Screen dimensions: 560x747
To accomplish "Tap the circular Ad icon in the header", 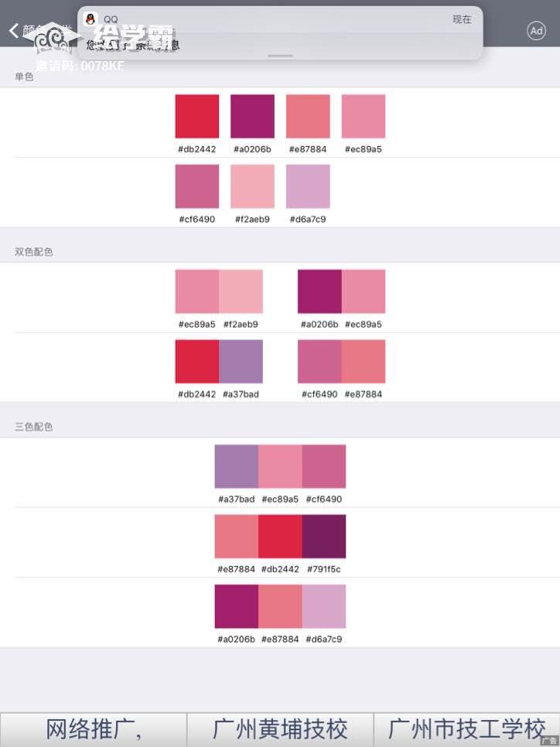I will 536,31.
